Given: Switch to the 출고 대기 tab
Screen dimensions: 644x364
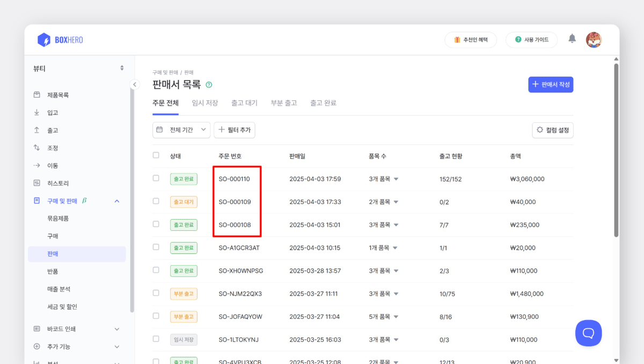Looking at the screenshot, I should pos(245,103).
